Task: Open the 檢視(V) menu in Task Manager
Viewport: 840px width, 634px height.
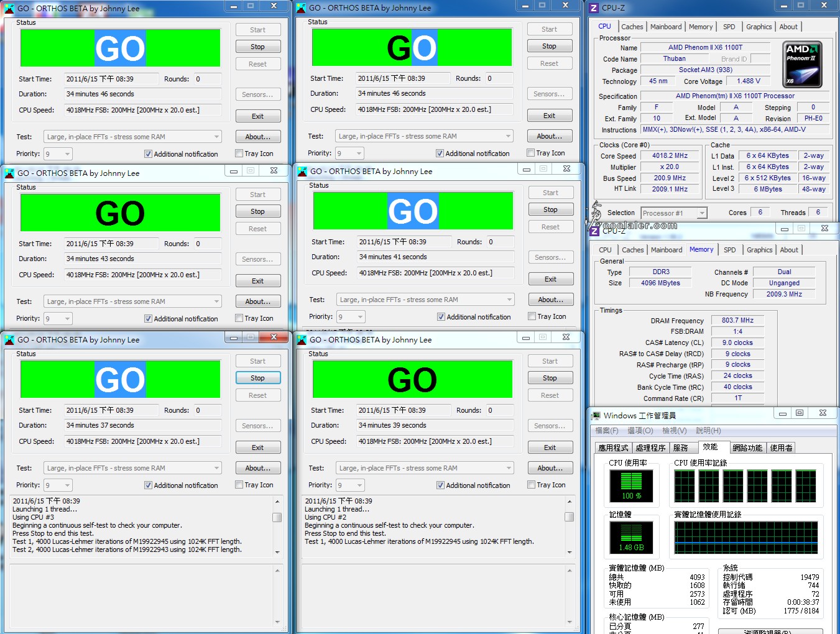Action: [675, 431]
